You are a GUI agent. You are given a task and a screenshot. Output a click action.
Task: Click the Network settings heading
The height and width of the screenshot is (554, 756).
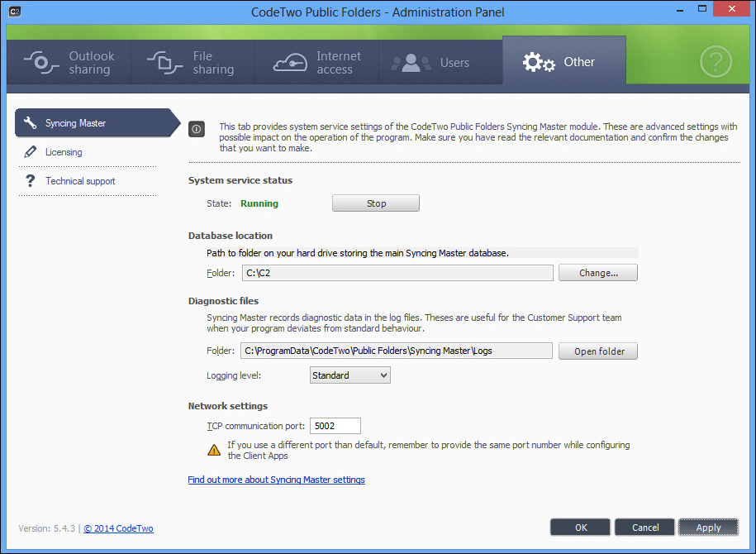pyautogui.click(x=227, y=406)
